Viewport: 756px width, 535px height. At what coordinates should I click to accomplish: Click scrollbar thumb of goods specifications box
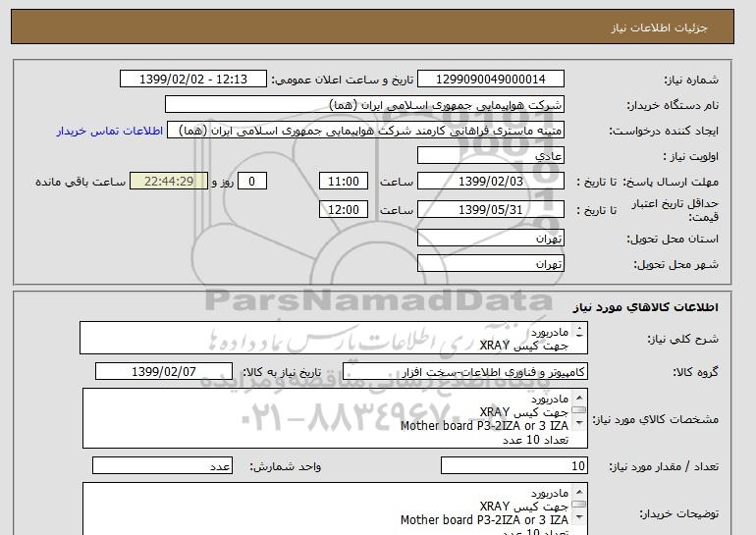pos(579,410)
